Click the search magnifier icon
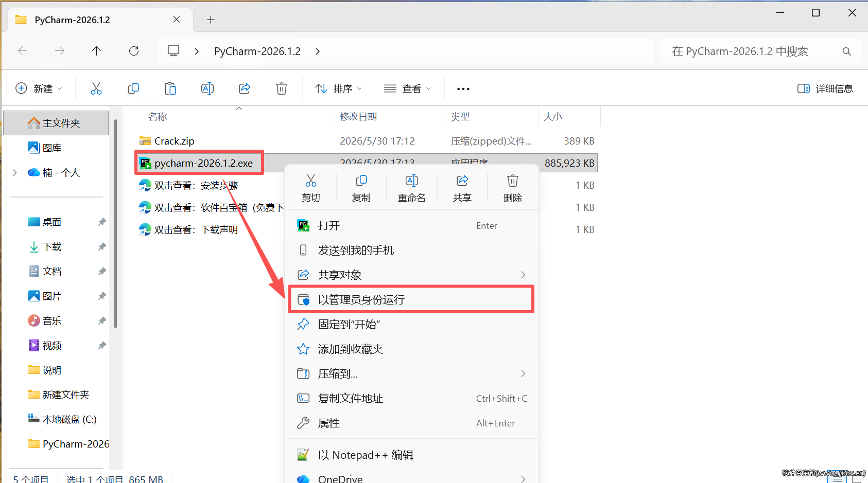 [847, 51]
